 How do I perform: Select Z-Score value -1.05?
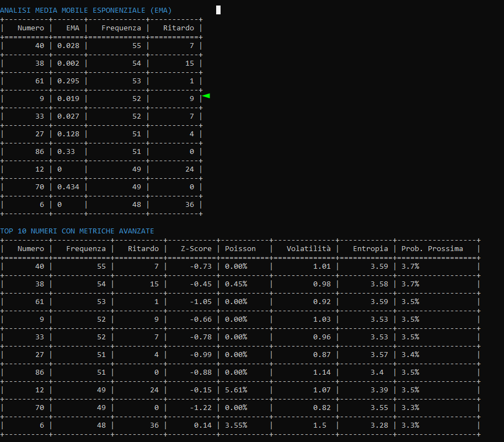tap(201, 302)
